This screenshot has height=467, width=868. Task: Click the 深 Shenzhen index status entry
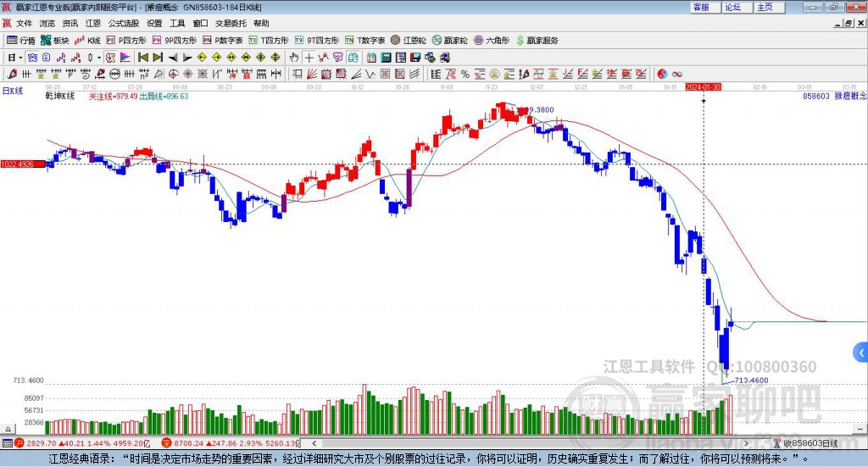[231, 443]
